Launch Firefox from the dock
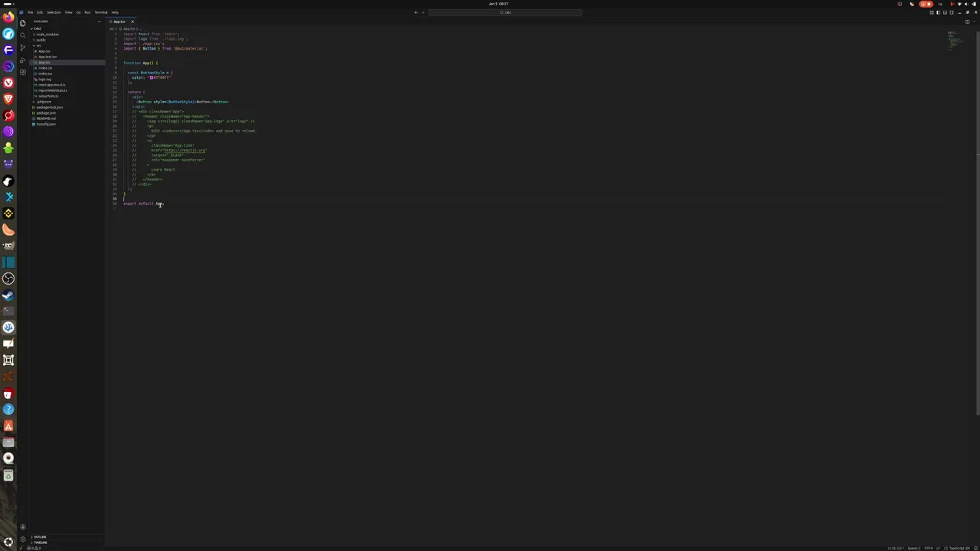The image size is (980, 551). point(8,17)
